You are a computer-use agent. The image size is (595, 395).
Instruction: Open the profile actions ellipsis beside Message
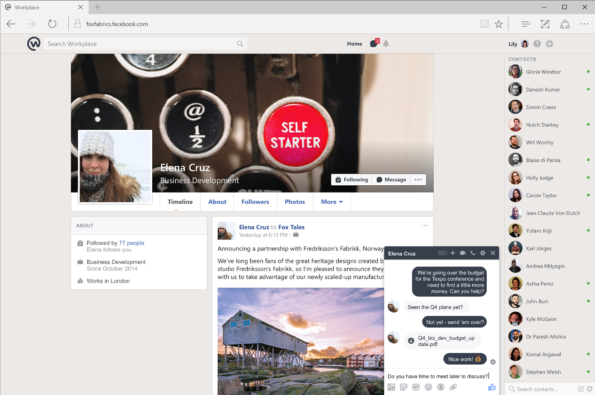[418, 179]
